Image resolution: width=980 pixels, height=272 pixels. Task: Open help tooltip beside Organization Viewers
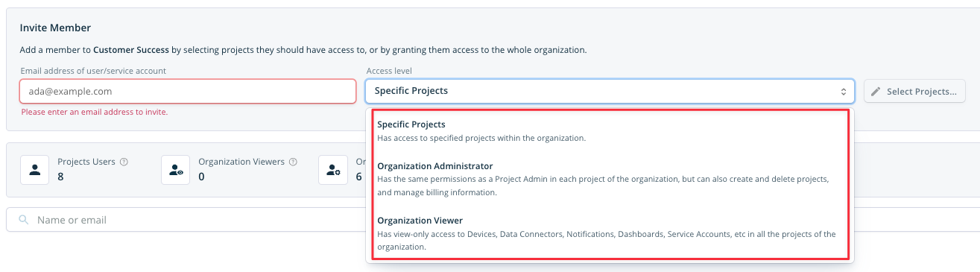click(293, 162)
